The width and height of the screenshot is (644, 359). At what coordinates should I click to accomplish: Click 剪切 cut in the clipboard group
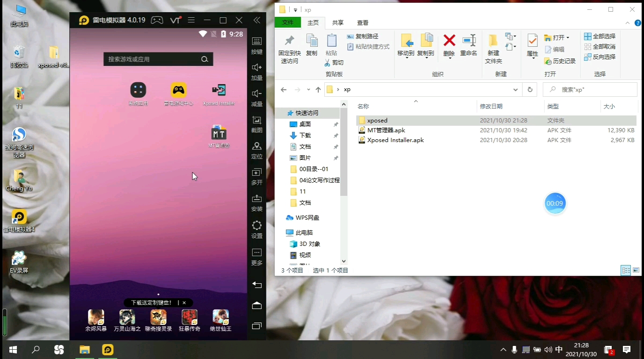[x=334, y=63]
